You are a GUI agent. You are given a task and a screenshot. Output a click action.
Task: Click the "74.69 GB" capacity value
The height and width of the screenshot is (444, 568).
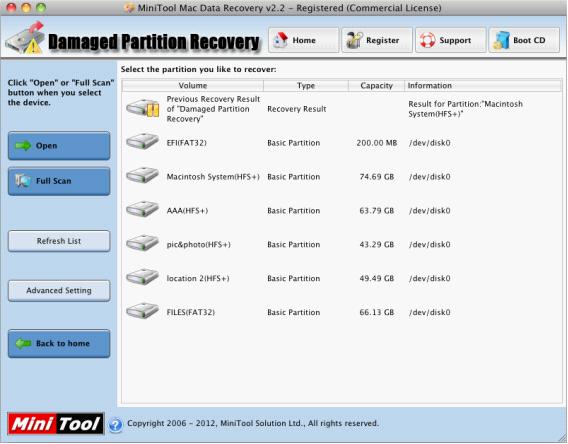point(377,177)
